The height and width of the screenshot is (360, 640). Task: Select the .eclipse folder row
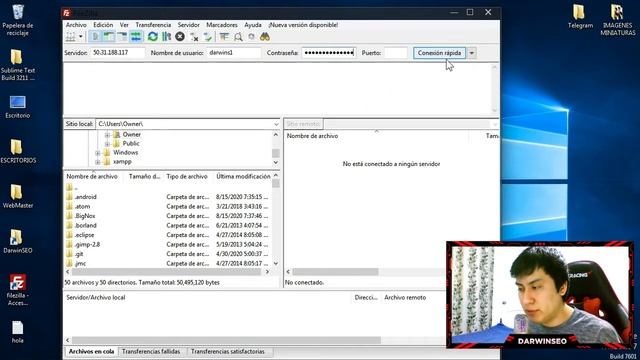167,235
